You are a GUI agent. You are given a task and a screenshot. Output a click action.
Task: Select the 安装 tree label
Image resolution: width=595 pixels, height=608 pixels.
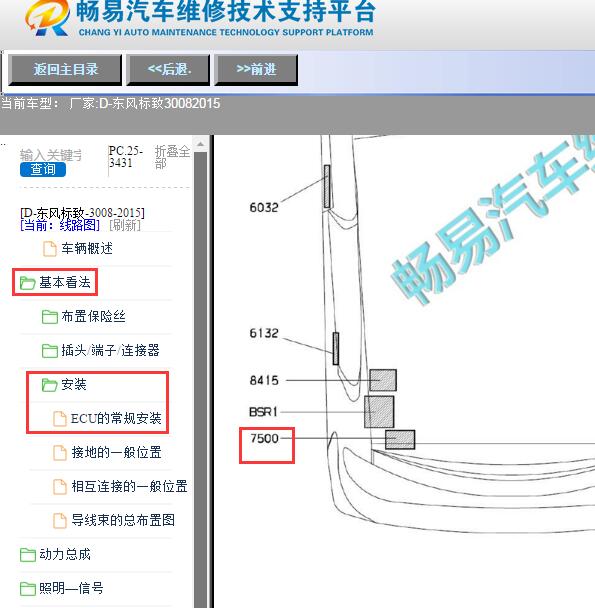coord(74,385)
